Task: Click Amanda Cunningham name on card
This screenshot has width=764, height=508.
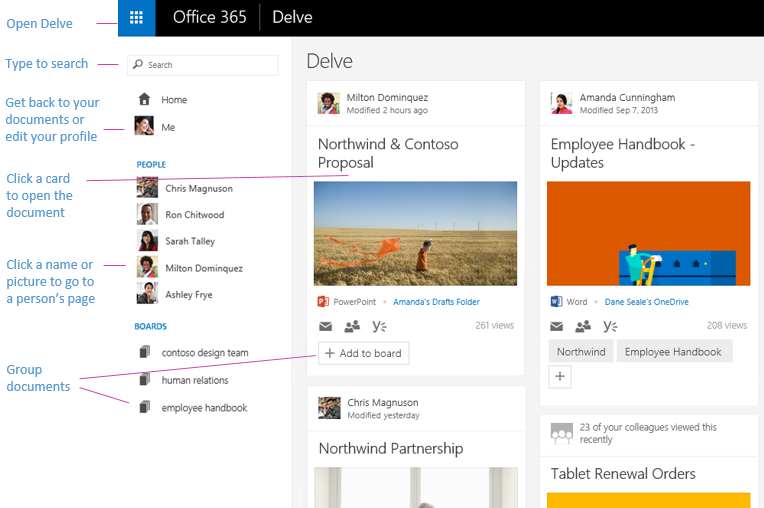Action: coord(627,97)
